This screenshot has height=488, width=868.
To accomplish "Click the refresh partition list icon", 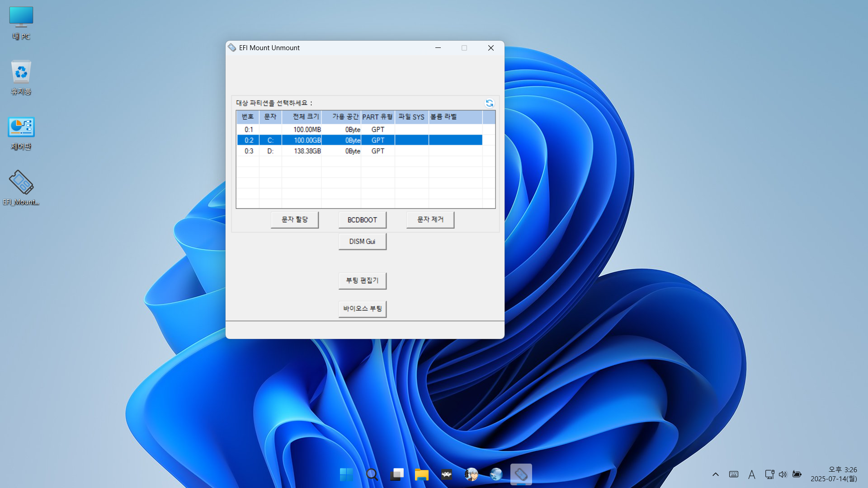I will click(489, 103).
